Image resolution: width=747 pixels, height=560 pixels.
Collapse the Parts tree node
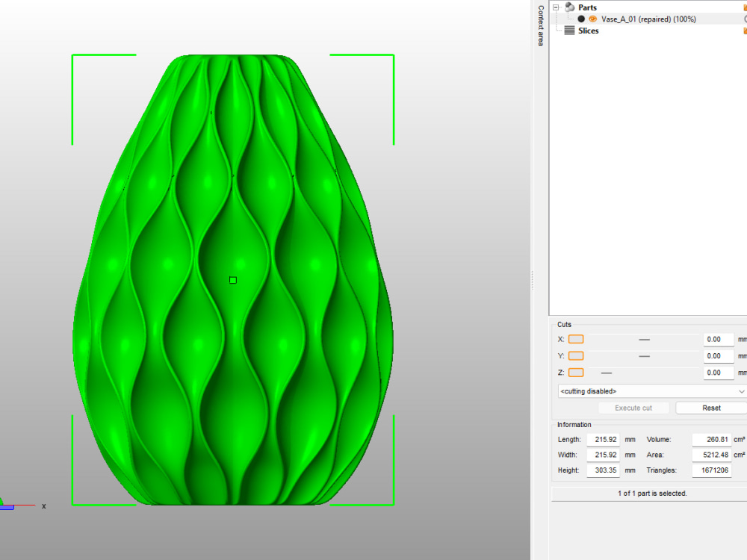coord(556,7)
